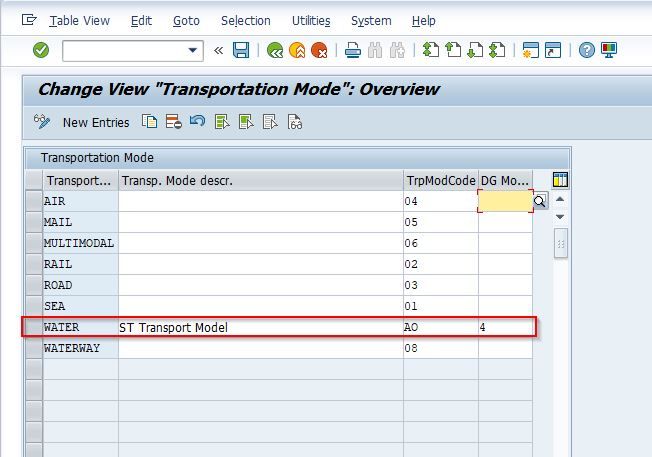Select the SEA row selector
652x457 pixels.
click(x=34, y=306)
